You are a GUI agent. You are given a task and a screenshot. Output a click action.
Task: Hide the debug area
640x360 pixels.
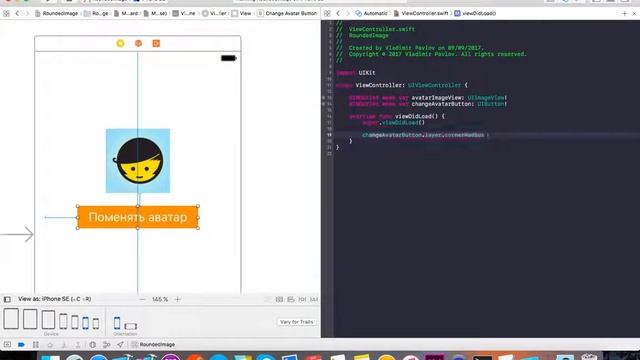tap(7, 345)
